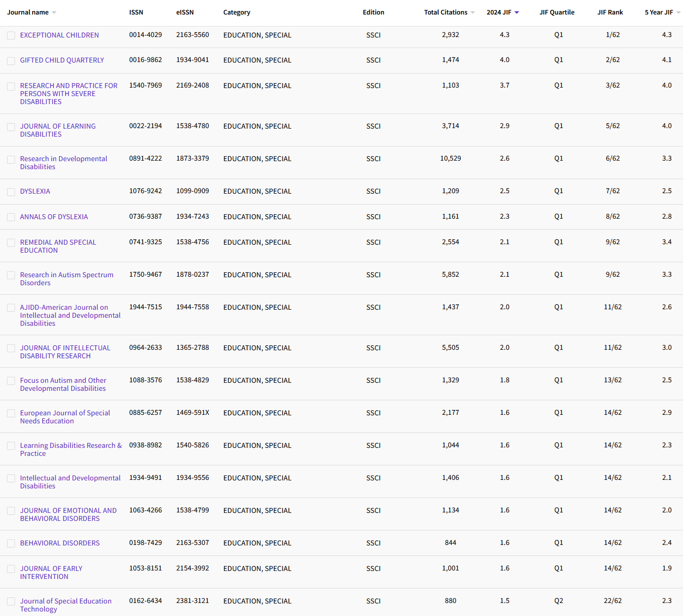683x616 pixels.
Task: Open JOURNAL OF EARLY INTERVENTION link
Action: 51,572
